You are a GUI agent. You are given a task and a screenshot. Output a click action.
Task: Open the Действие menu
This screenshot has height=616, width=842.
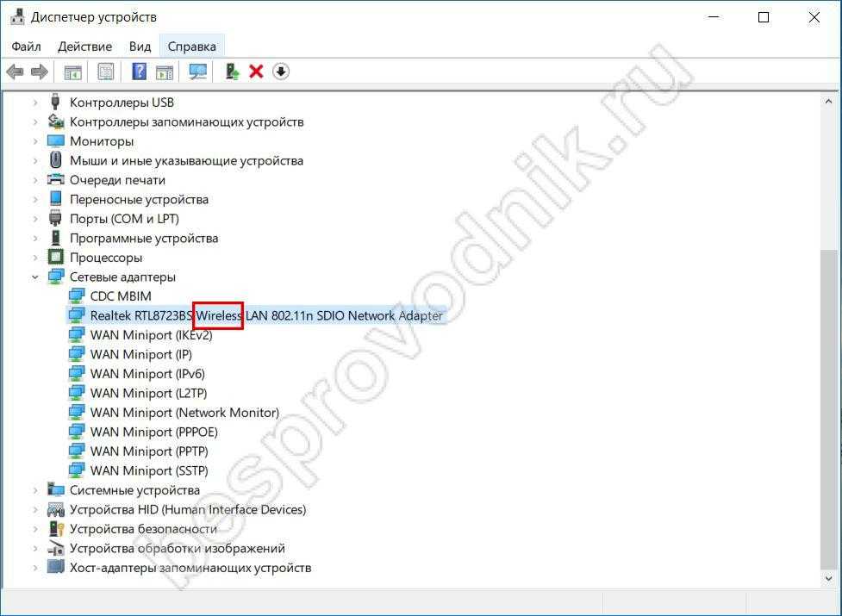tap(84, 46)
